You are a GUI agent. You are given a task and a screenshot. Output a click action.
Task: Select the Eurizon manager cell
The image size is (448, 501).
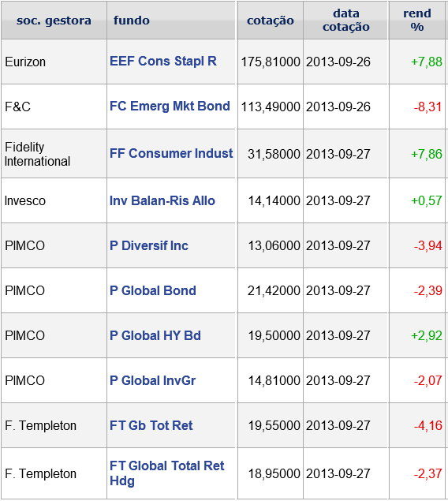coord(25,62)
